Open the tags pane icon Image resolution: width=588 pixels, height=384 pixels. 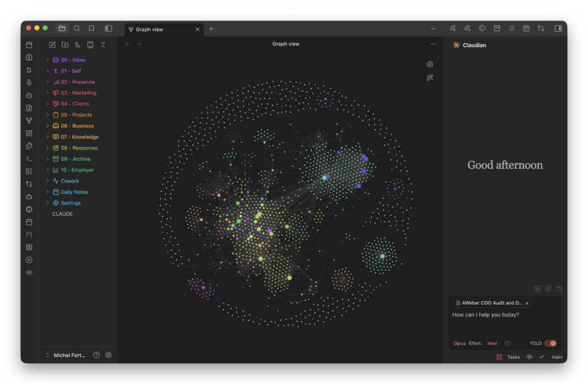(482, 29)
